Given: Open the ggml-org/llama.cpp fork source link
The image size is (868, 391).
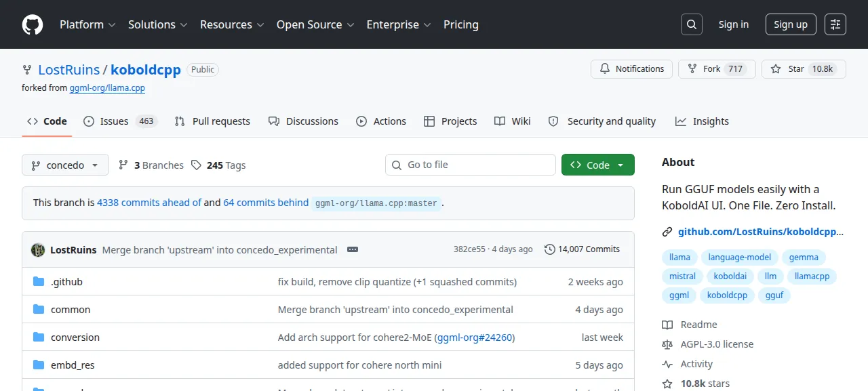Looking at the screenshot, I should tap(107, 88).
